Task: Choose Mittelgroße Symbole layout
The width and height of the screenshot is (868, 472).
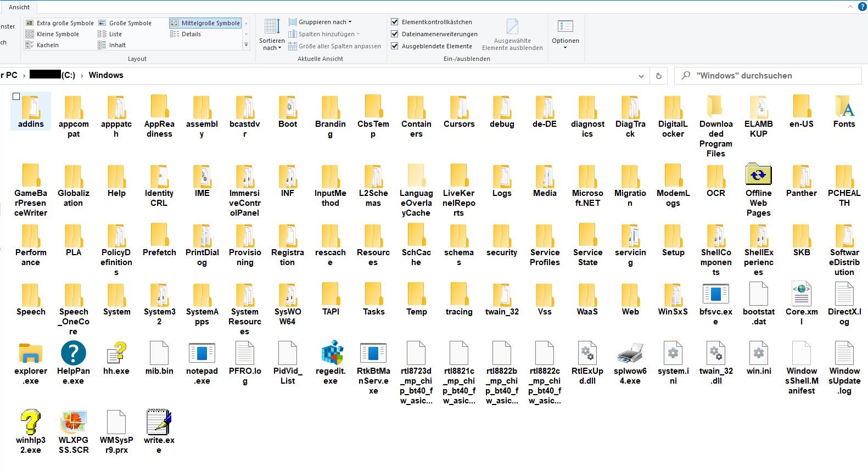Action: pos(205,23)
